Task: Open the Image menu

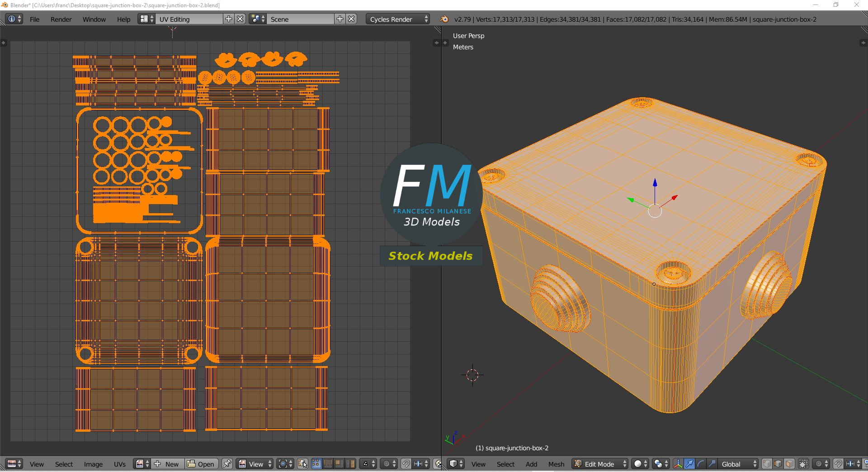Action: point(93,464)
